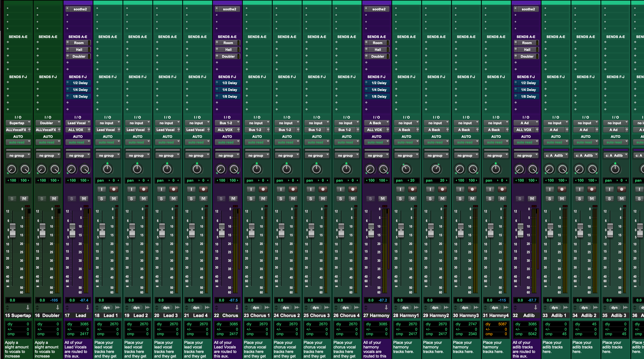This screenshot has width=644, height=359.
Task: Open input selector on Harmny1 track
Action: [x=407, y=123]
